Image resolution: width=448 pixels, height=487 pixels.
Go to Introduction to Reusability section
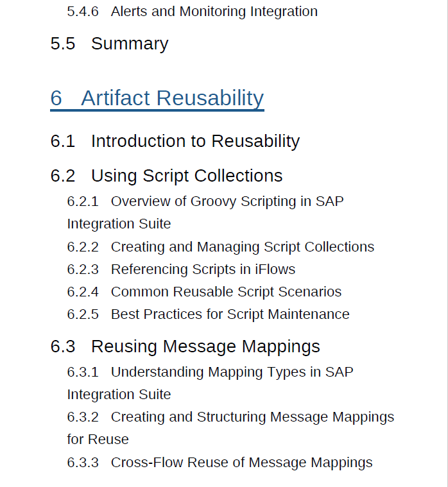coord(195,141)
